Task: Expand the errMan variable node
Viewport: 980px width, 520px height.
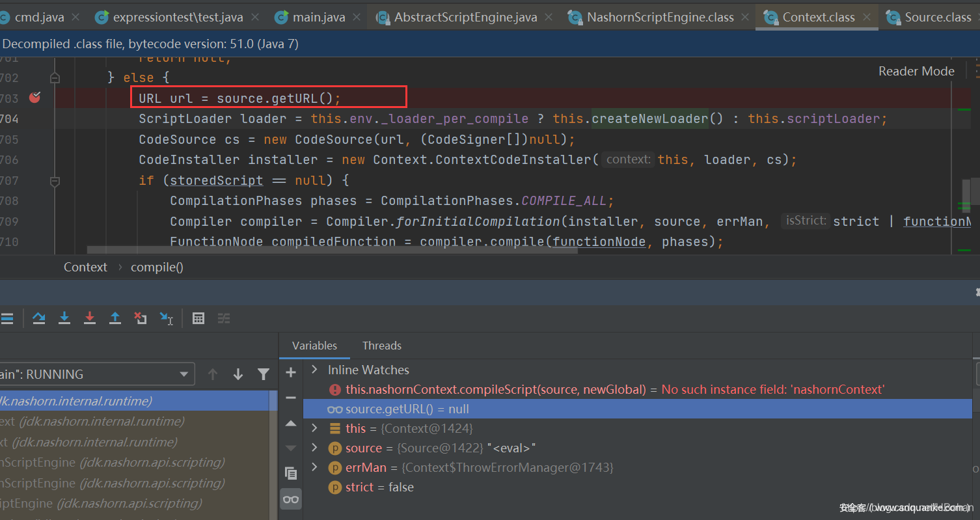Action: click(x=314, y=467)
